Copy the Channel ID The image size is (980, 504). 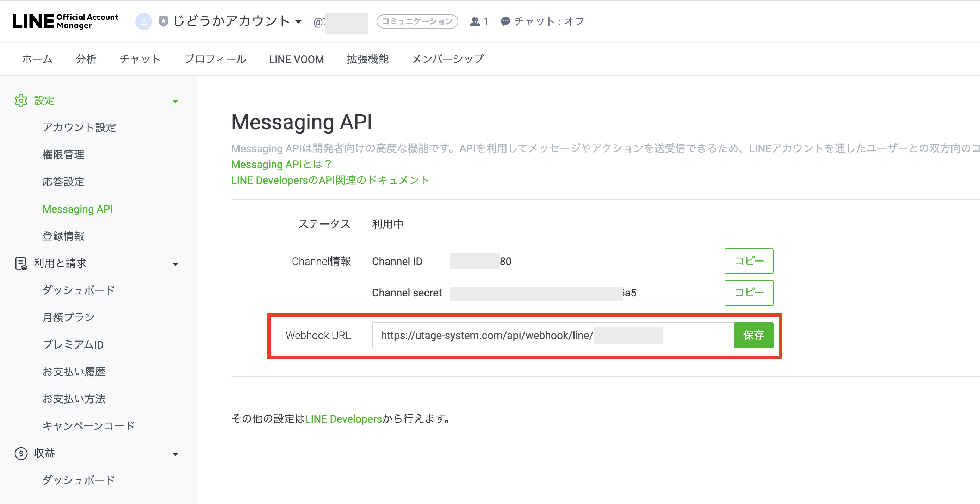click(x=748, y=262)
